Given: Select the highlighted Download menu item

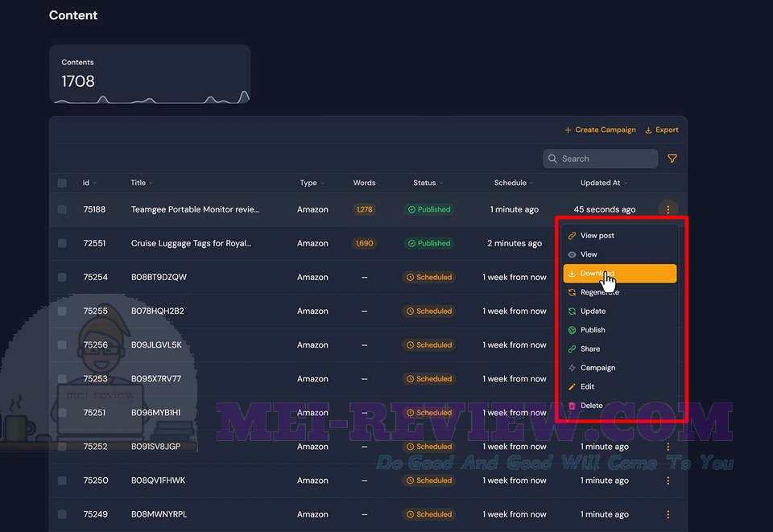Looking at the screenshot, I should tap(620, 274).
